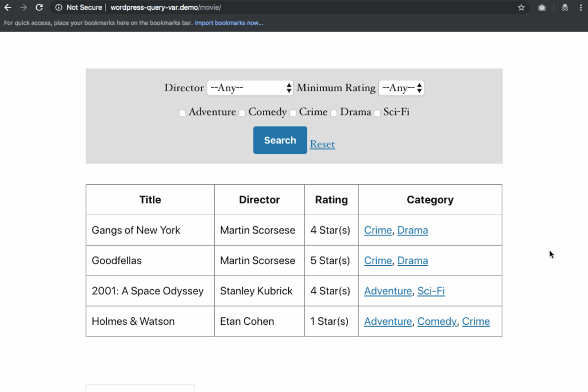The width and height of the screenshot is (588, 392).
Task: Enable the Comedy filter checkbox
Action: [242, 113]
